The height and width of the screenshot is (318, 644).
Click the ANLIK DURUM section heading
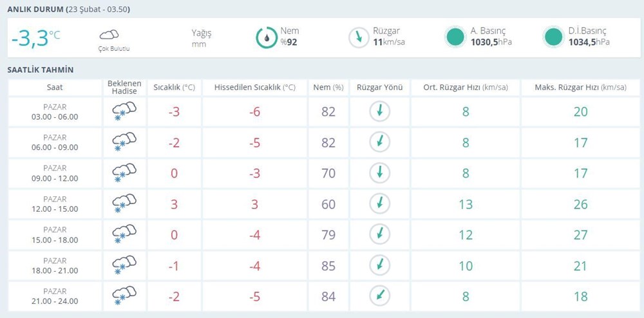point(35,10)
